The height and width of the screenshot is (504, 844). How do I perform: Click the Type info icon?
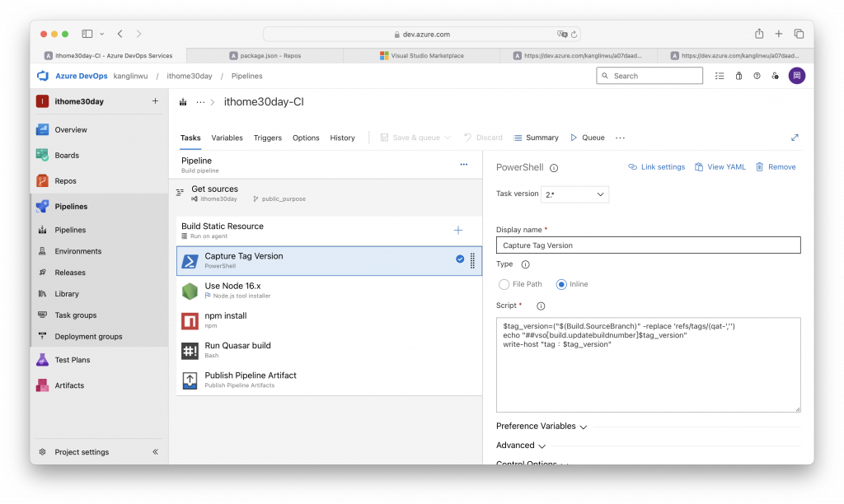point(525,264)
